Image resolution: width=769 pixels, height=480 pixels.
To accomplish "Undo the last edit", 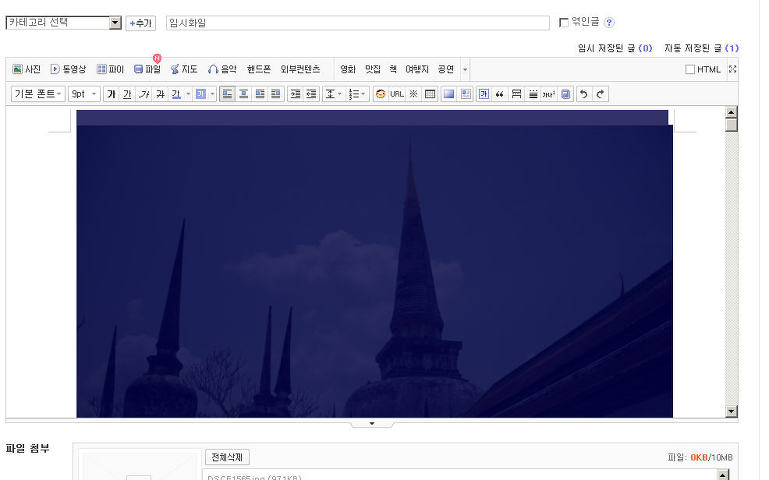I will coord(584,94).
